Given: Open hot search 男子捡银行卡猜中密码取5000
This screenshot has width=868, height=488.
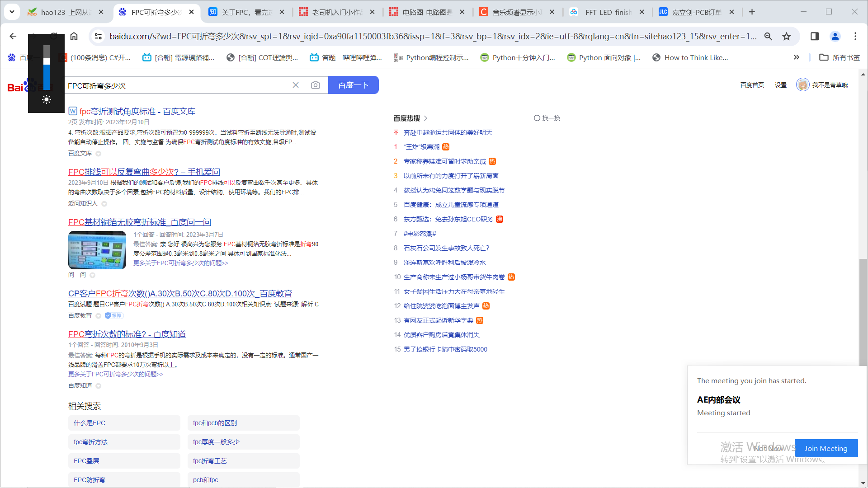Looking at the screenshot, I should 445,349.
